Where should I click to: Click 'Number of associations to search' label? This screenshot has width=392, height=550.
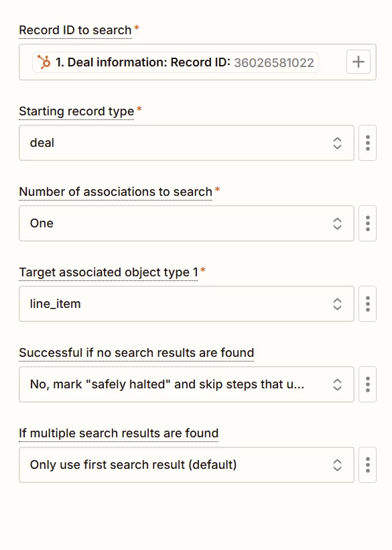pos(116,192)
